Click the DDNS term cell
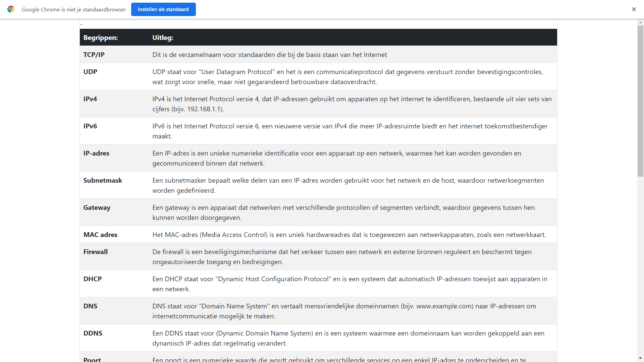This screenshot has width=644, height=362. pyautogui.click(x=93, y=333)
